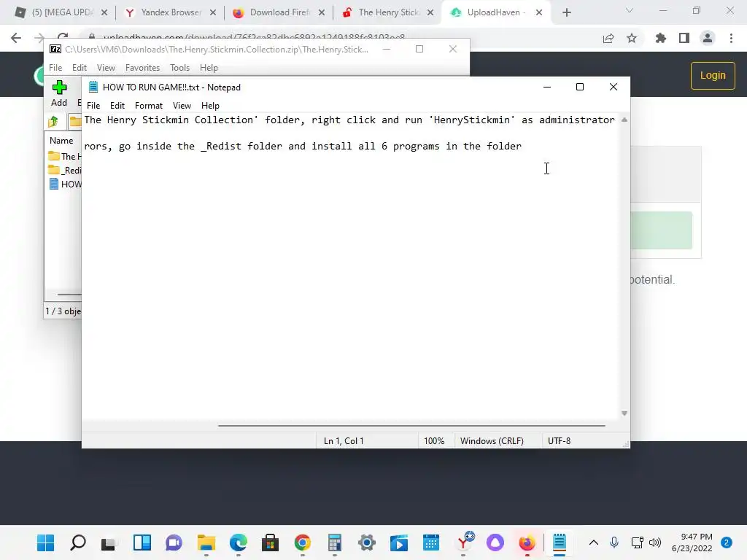Toggle browser side panel icon
The image size is (747, 560).
pyautogui.click(x=684, y=38)
